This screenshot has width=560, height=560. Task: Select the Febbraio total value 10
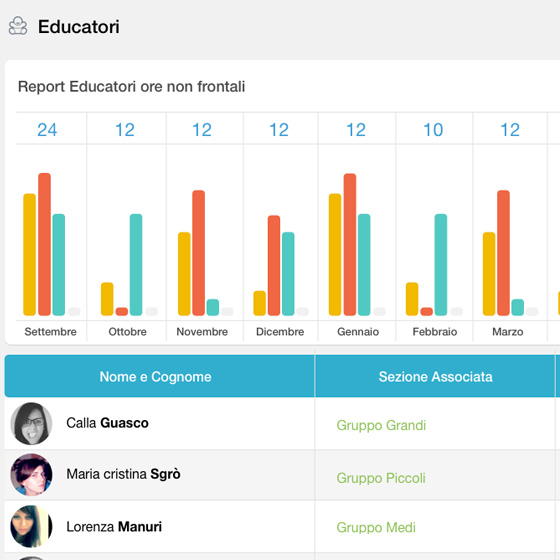433,130
